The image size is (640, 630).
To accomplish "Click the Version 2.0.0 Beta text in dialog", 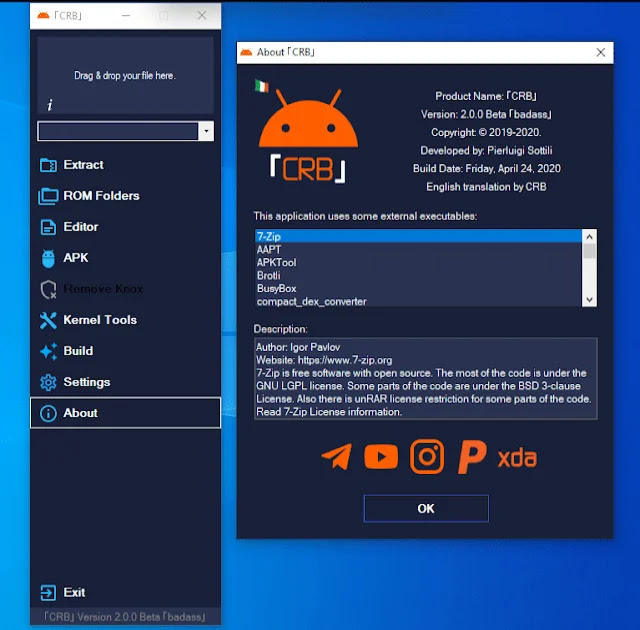I will [486, 114].
